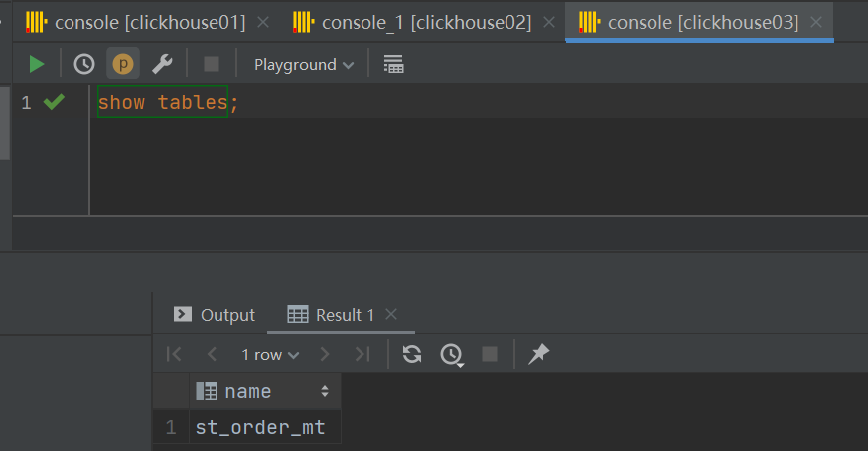Screen dimensions: 868x451
Task: Open the wrench settings icon in the console toolbar
Action: point(162,65)
